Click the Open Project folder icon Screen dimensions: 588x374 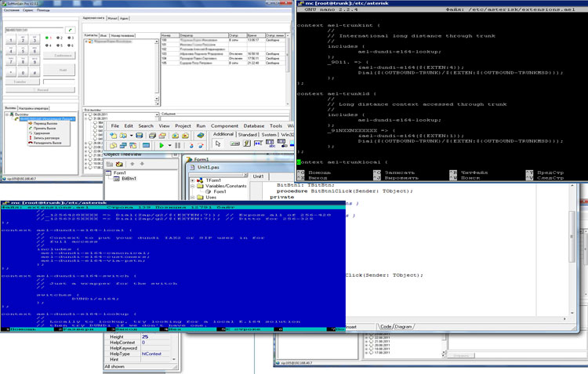pyautogui.click(x=162, y=136)
